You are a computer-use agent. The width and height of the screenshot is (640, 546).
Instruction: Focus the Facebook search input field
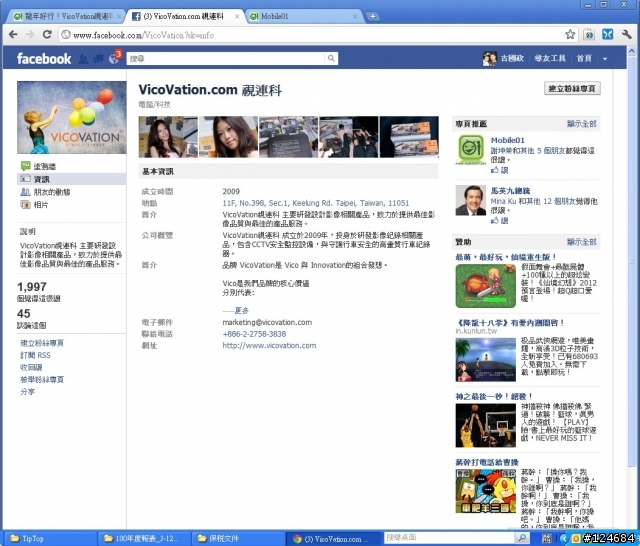[x=226, y=59]
